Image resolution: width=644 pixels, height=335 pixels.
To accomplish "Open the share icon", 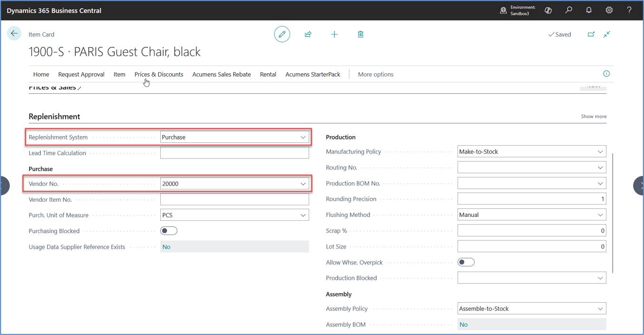I will pos(308,34).
